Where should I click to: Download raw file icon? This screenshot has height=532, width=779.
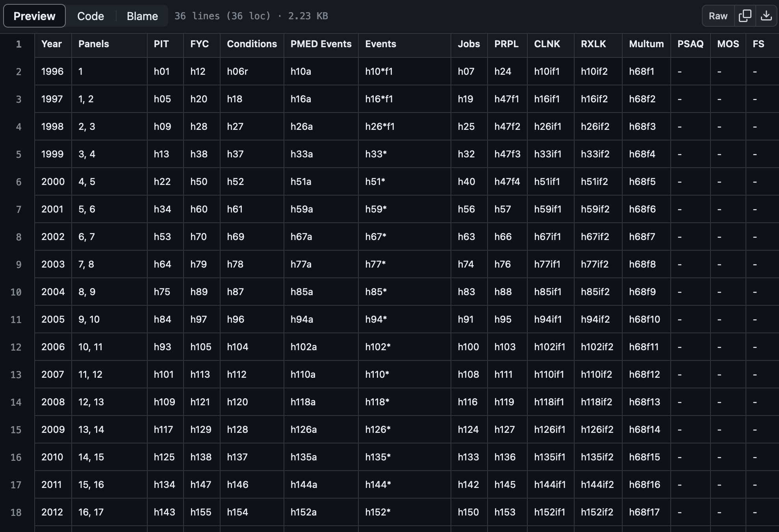(766, 16)
